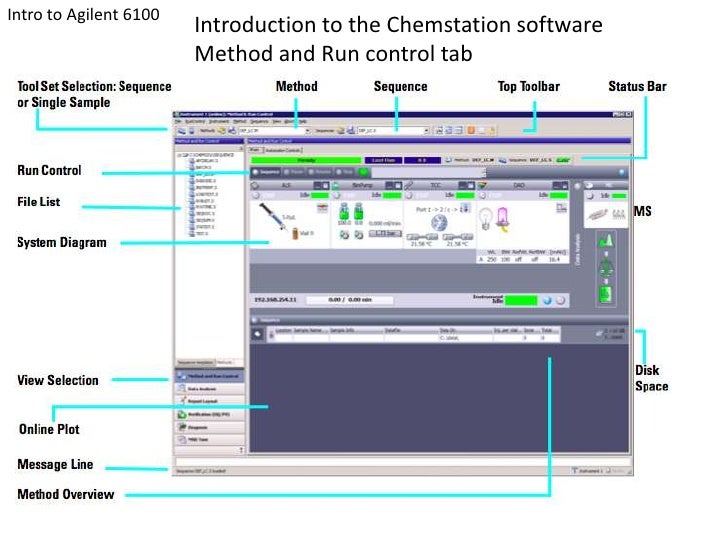728x546 pixels.
Task: Open the Instrument menu
Action: coord(219,121)
